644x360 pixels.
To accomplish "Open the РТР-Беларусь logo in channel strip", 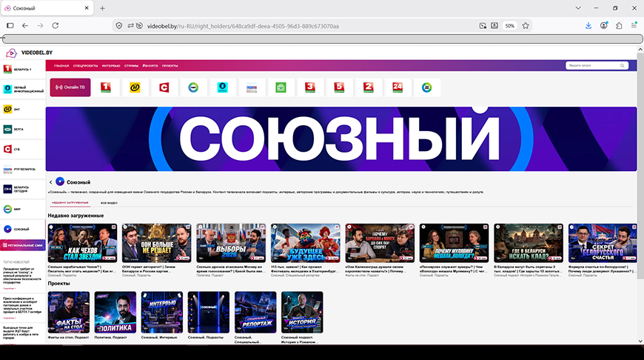I will (x=252, y=87).
